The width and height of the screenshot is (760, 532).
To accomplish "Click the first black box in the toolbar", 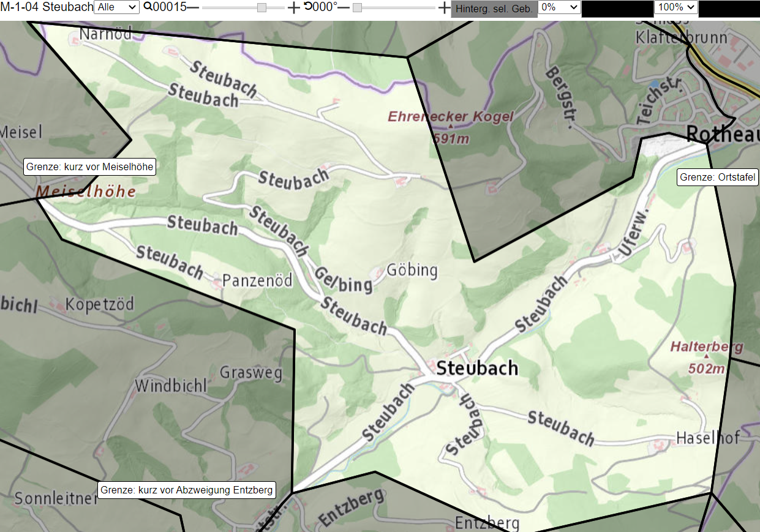I will tap(617, 9).
